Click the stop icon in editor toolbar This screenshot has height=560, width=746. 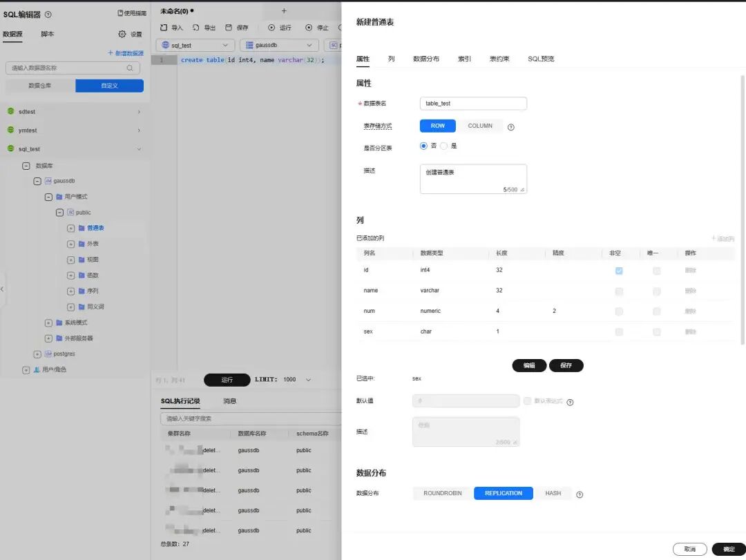click(x=309, y=28)
